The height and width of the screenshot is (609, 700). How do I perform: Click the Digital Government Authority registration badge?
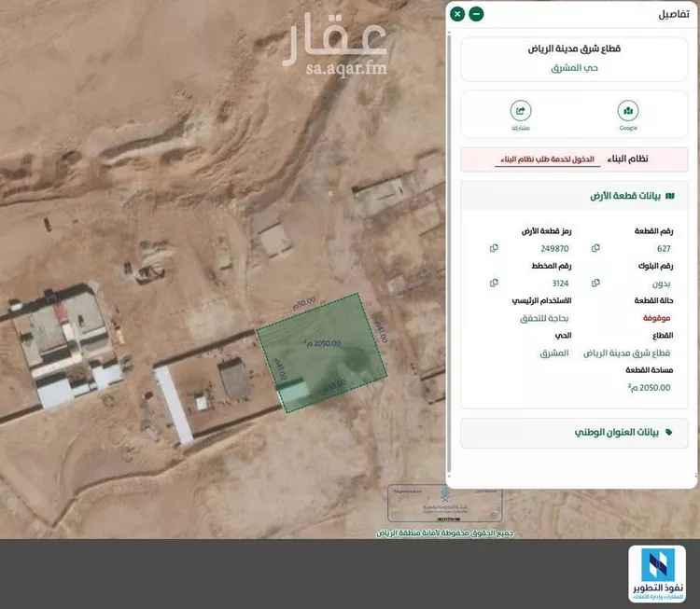coord(444,504)
